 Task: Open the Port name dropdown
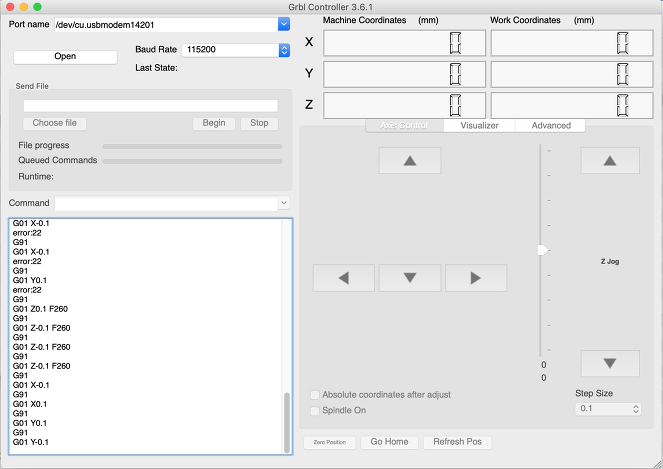click(284, 25)
